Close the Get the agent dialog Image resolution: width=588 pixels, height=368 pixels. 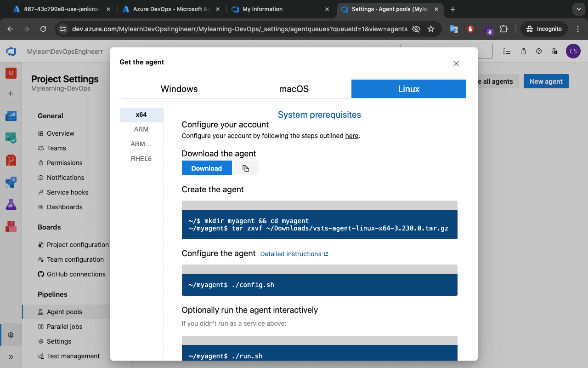point(456,63)
